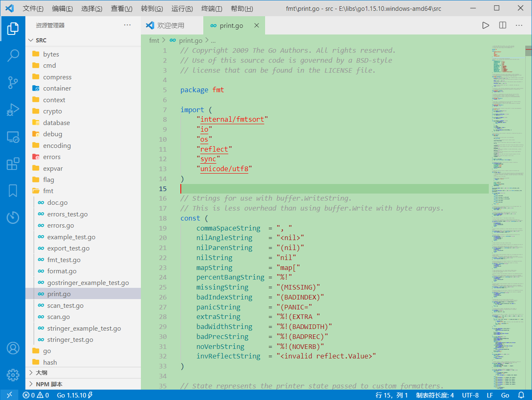This screenshot has height=400, width=532.
Task: Close the print.go tab
Action: pos(256,25)
